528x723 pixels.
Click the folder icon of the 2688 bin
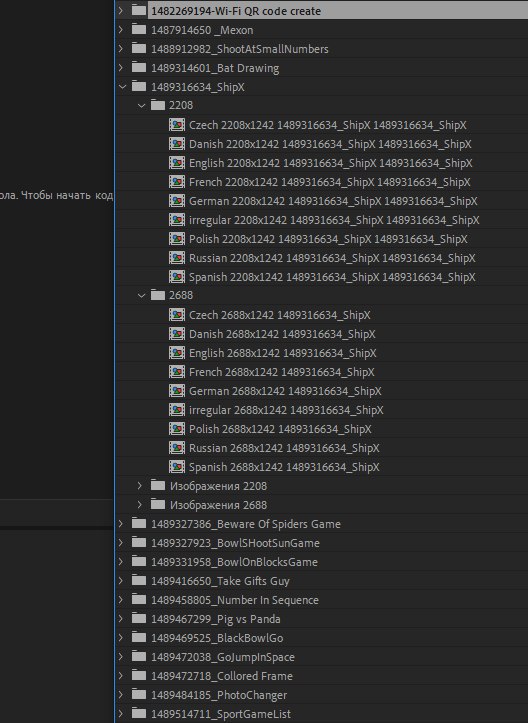click(158, 295)
